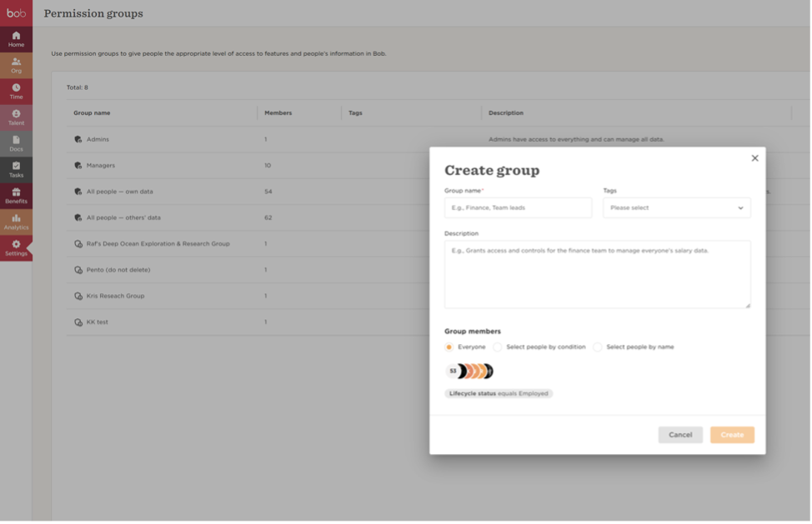Image resolution: width=812 pixels, height=524 pixels.
Task: Close the Create group dialog
Action: pos(754,158)
